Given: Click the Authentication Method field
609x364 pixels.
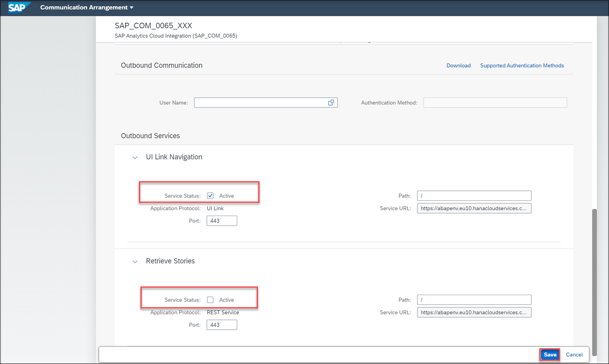Looking at the screenshot, I should point(495,103).
